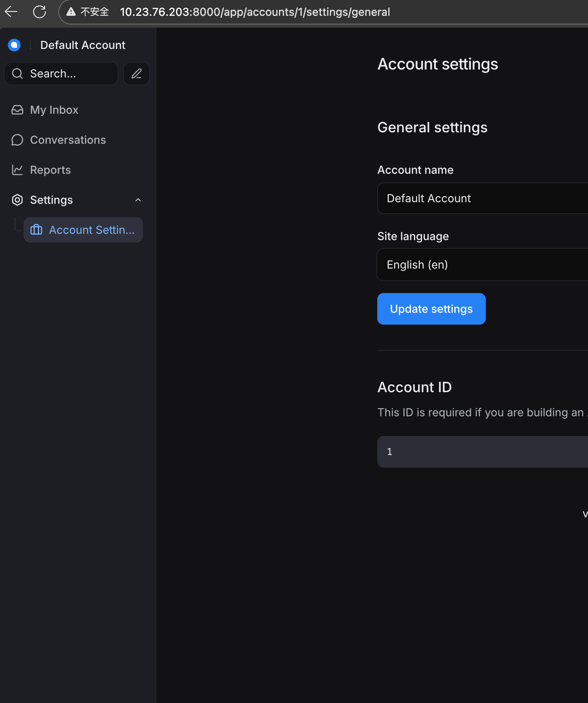588x703 pixels.
Task: Click the Account ID value box
Action: (x=482, y=452)
